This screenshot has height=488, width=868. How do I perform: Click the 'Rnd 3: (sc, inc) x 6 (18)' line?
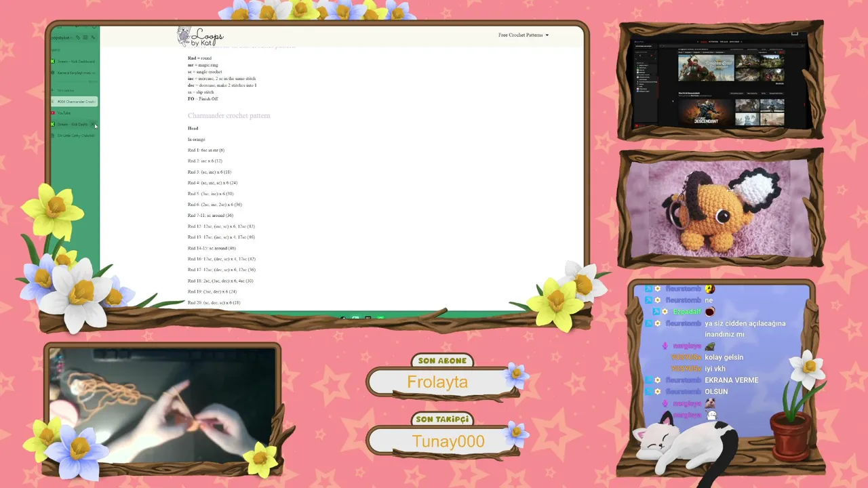pyautogui.click(x=209, y=172)
